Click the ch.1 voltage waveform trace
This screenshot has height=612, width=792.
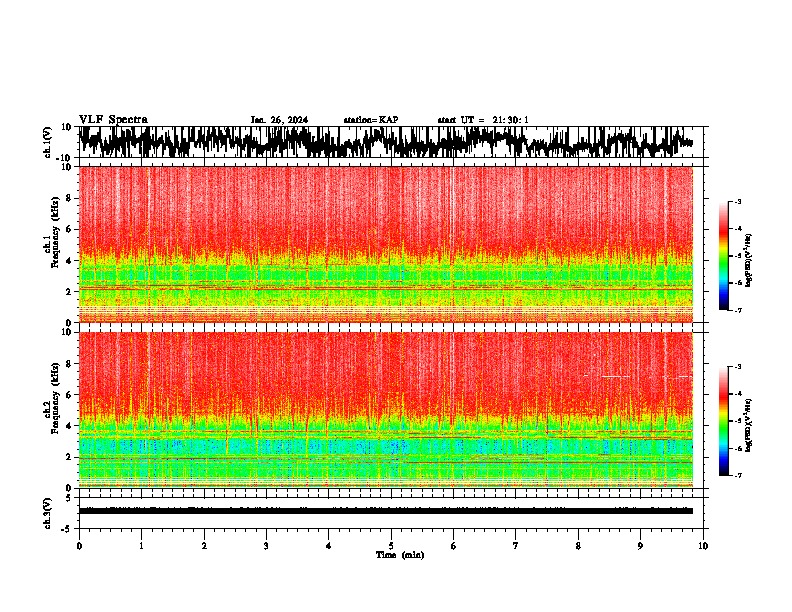point(385,142)
